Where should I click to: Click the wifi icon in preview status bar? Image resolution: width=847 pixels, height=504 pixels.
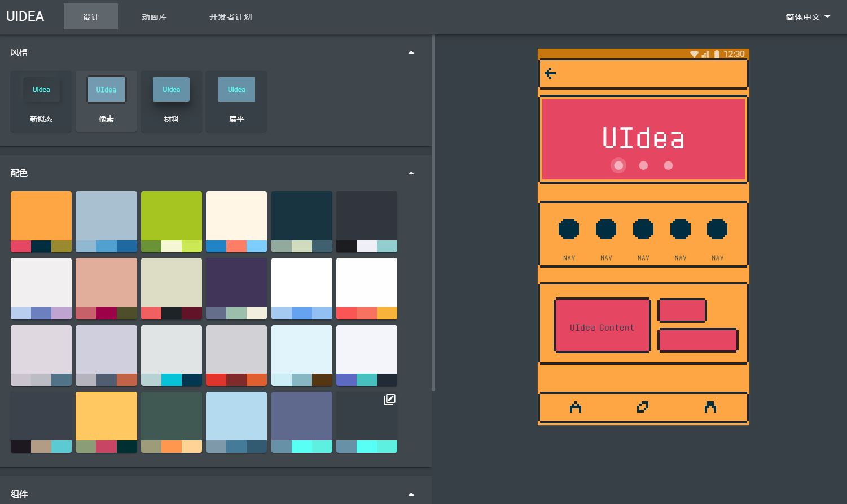click(694, 54)
